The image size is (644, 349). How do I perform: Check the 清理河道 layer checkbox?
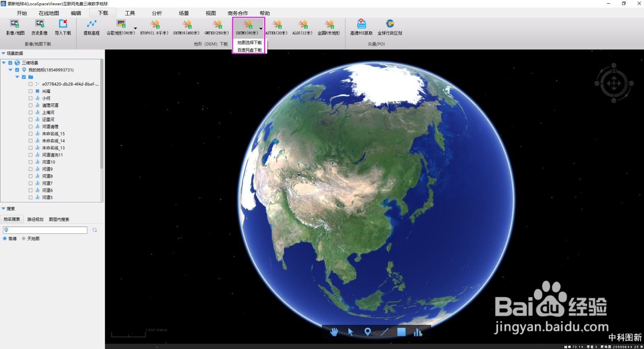31,105
